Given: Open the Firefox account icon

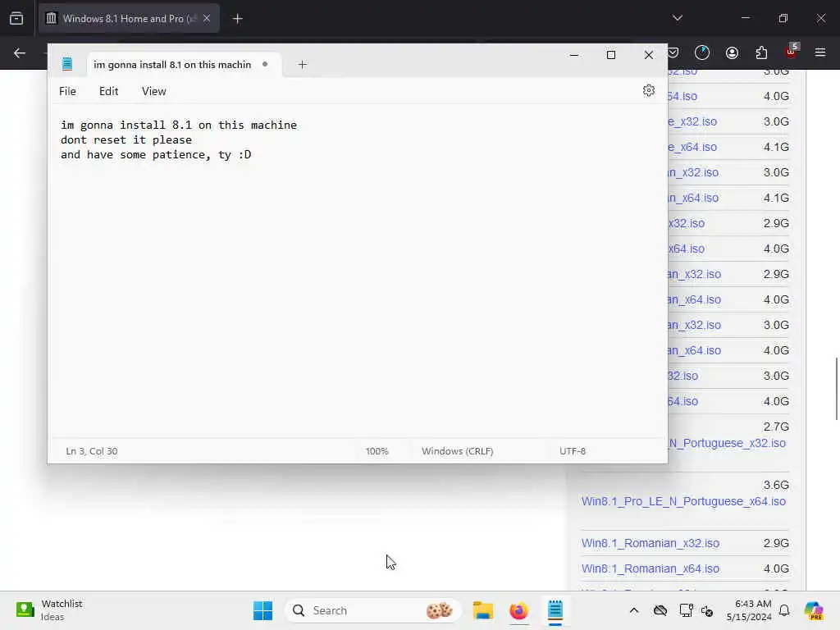Looking at the screenshot, I should (x=732, y=52).
